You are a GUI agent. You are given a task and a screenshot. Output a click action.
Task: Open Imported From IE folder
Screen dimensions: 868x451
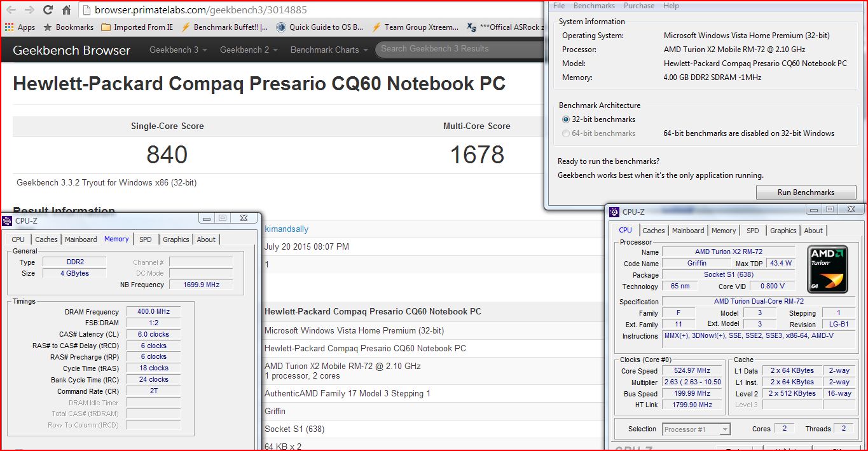point(137,27)
